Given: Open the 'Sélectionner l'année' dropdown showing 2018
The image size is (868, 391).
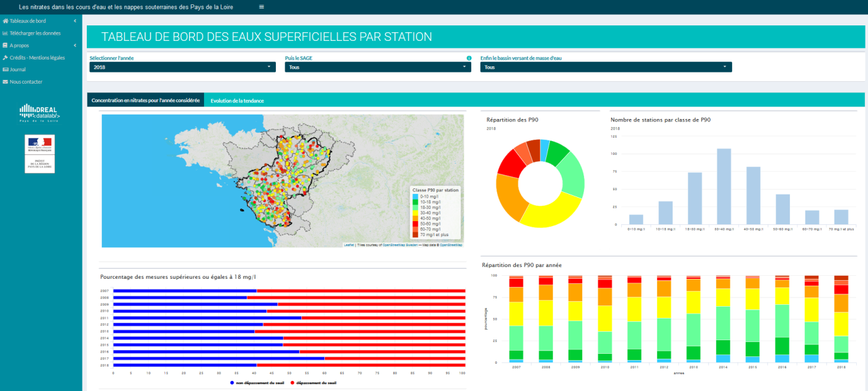Looking at the screenshot, I should [182, 67].
